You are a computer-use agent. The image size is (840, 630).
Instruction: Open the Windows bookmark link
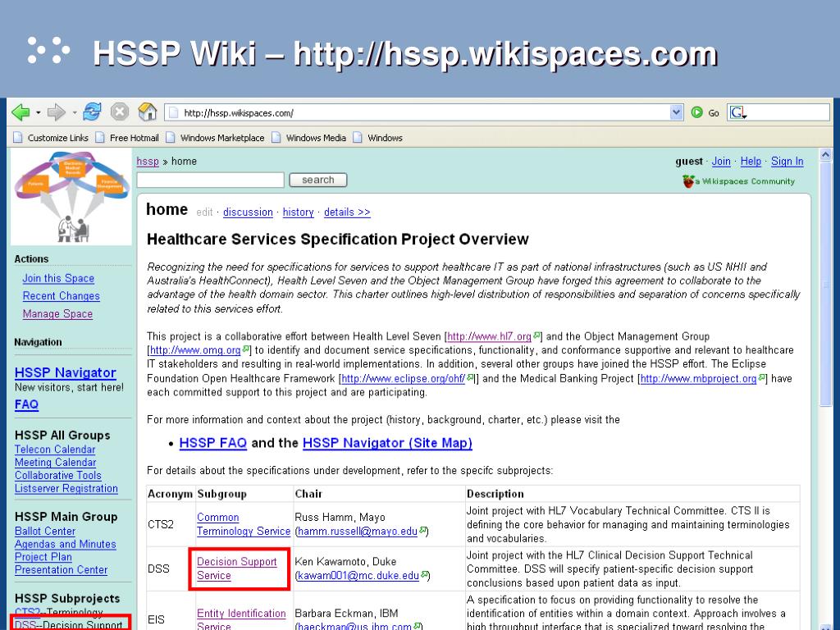pyautogui.click(x=378, y=138)
